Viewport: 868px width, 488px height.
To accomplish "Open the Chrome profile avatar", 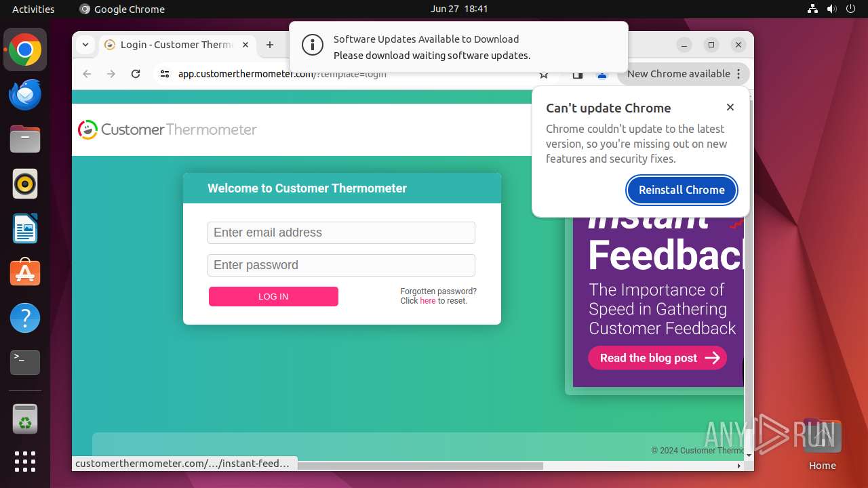I will [601, 75].
